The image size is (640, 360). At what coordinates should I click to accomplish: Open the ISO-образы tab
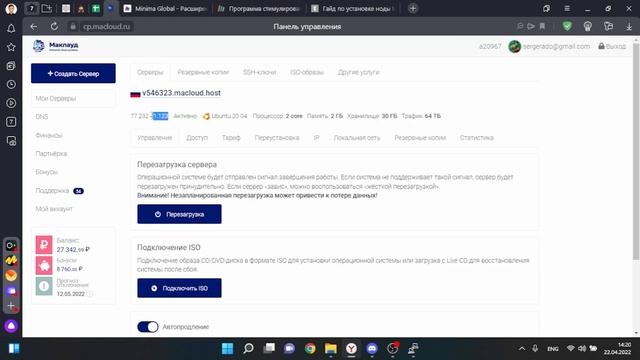[x=307, y=72]
